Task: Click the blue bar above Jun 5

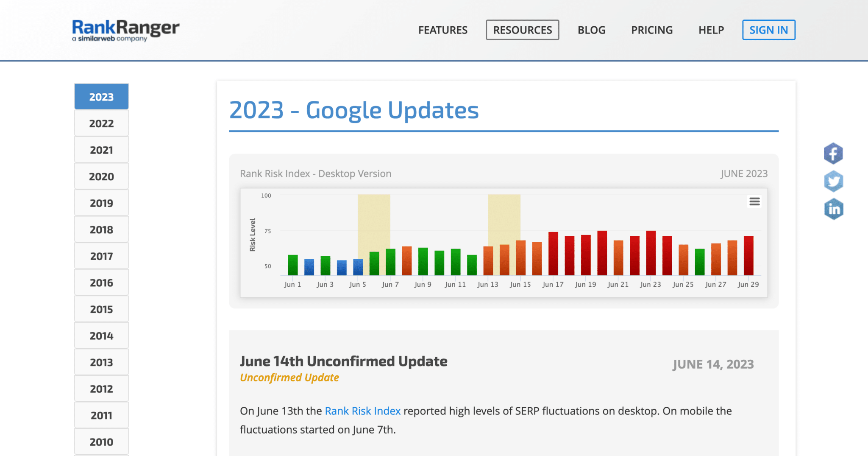Action: tap(358, 267)
